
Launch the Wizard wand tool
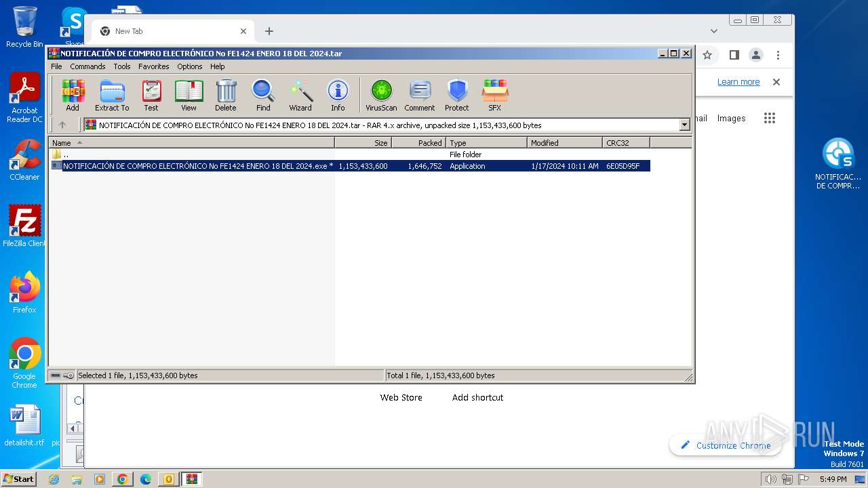pyautogui.click(x=300, y=95)
